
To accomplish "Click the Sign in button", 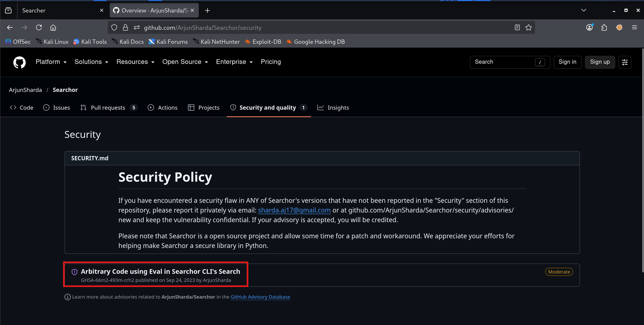I will (567, 62).
